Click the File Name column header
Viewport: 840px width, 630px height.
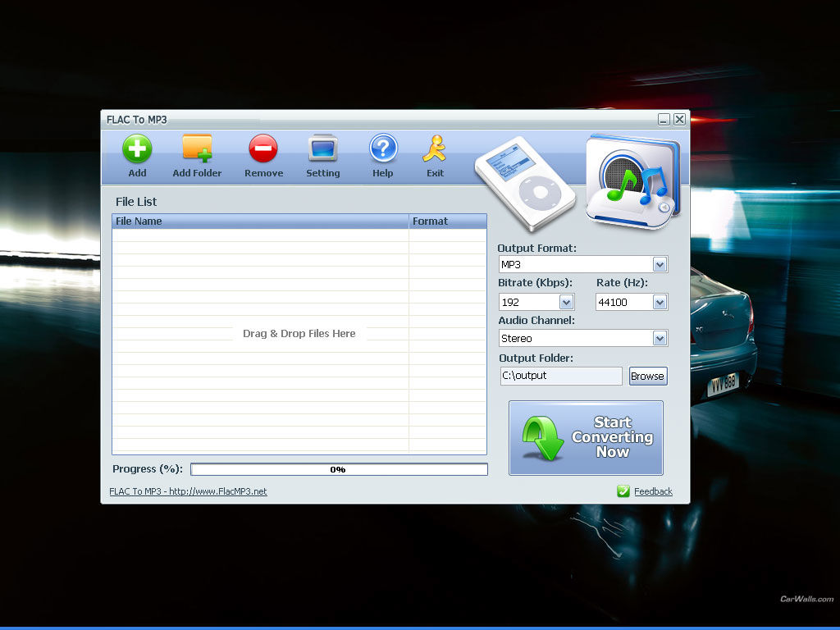pos(260,221)
